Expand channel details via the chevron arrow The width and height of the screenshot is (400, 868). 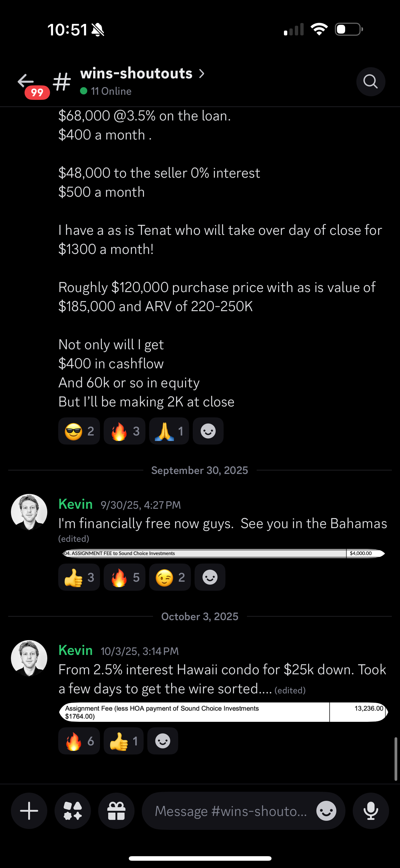[x=202, y=73]
